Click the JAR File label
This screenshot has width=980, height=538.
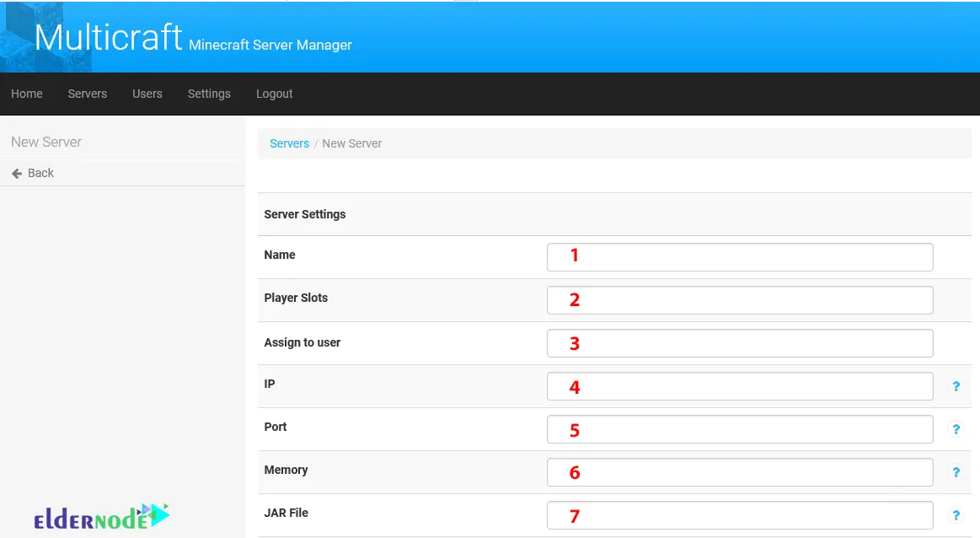(x=287, y=513)
